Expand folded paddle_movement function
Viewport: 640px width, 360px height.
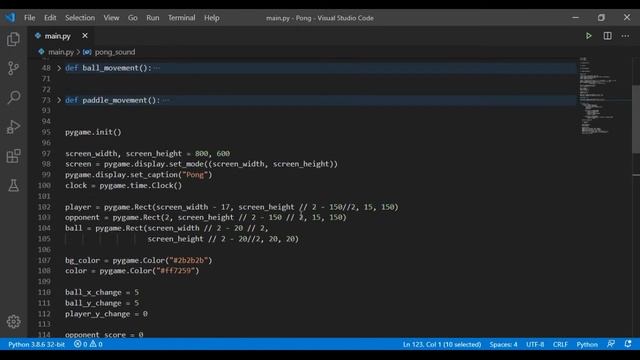(59, 100)
